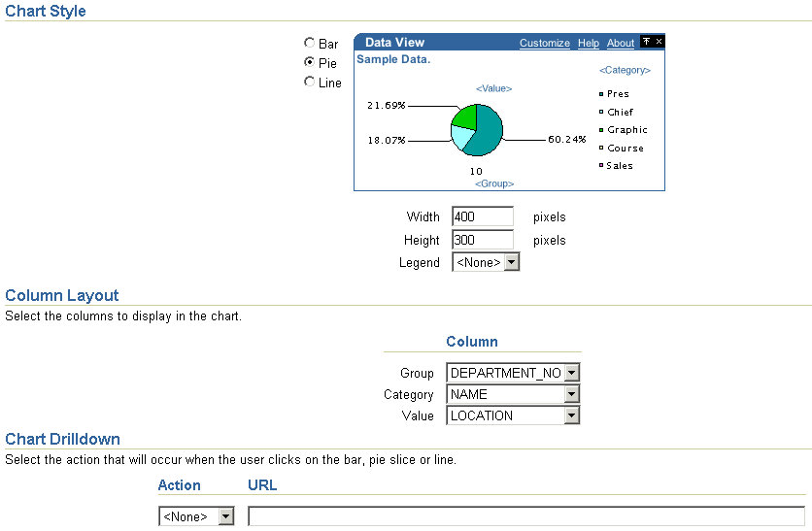Select the Pie chart style radio button
This screenshot has width=812, height=531.
point(309,62)
